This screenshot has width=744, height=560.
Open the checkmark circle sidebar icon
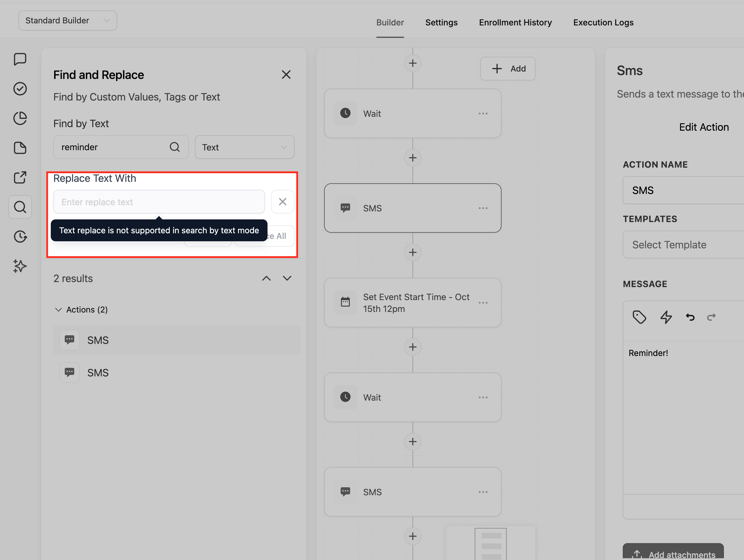pyautogui.click(x=20, y=89)
